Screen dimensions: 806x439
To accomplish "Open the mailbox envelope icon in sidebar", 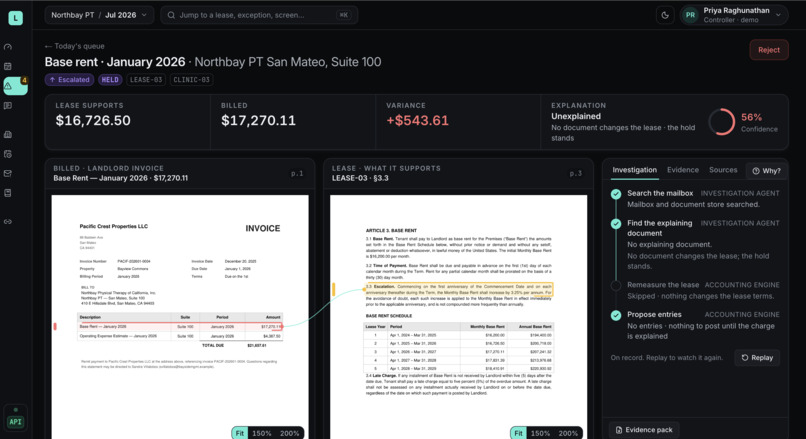I will [x=8, y=174].
